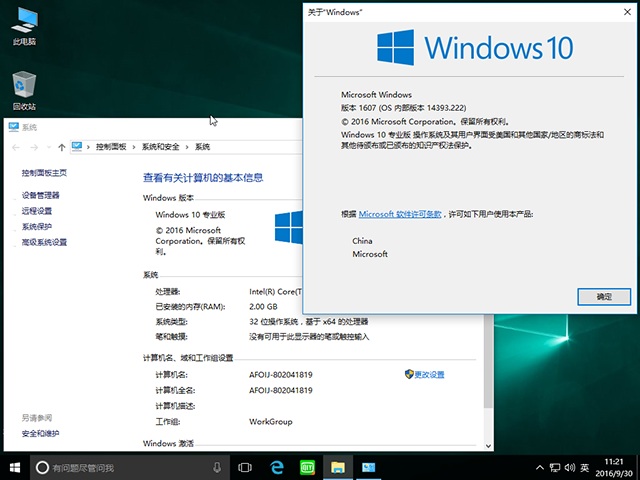Open the Microsoft 软件许可条款 link
This screenshot has width=640, height=480.
pos(402,214)
